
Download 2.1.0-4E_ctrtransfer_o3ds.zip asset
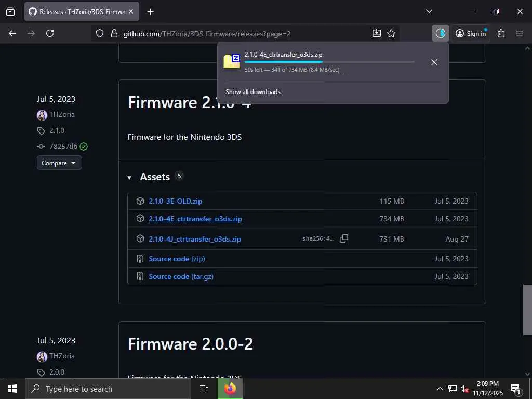click(195, 219)
